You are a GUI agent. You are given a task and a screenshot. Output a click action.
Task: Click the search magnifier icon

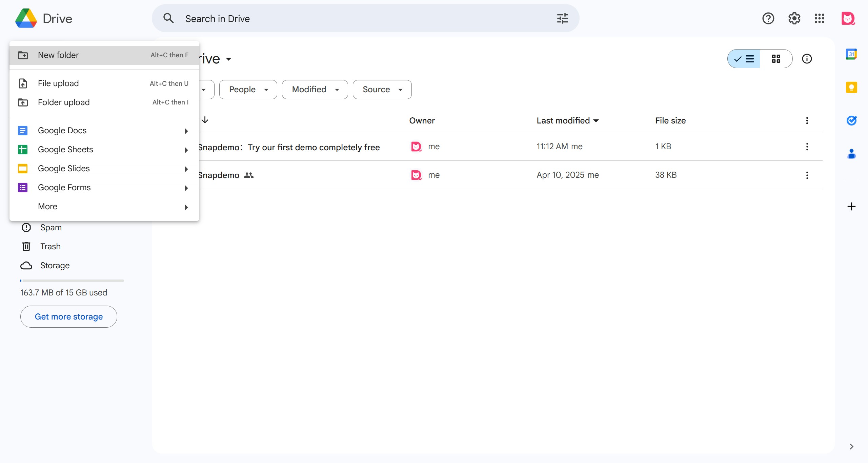click(168, 18)
